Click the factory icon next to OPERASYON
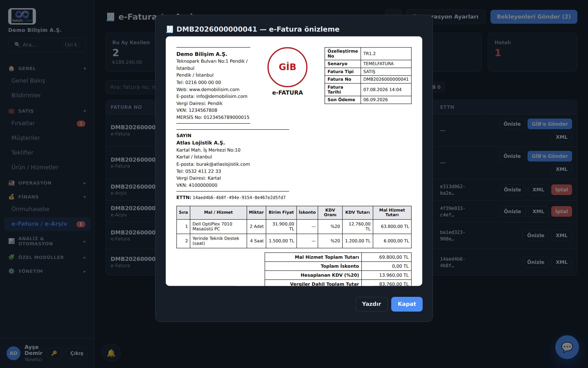 click(x=11, y=183)
